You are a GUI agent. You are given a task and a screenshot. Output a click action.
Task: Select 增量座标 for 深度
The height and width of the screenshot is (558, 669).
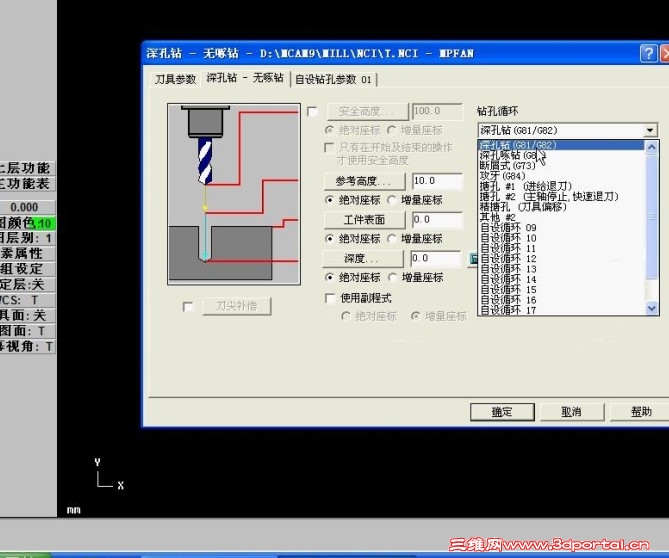click(392, 277)
